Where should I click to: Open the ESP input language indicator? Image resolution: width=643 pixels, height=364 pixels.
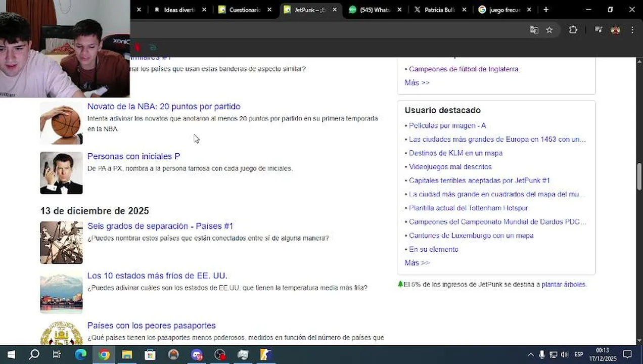coord(579,354)
